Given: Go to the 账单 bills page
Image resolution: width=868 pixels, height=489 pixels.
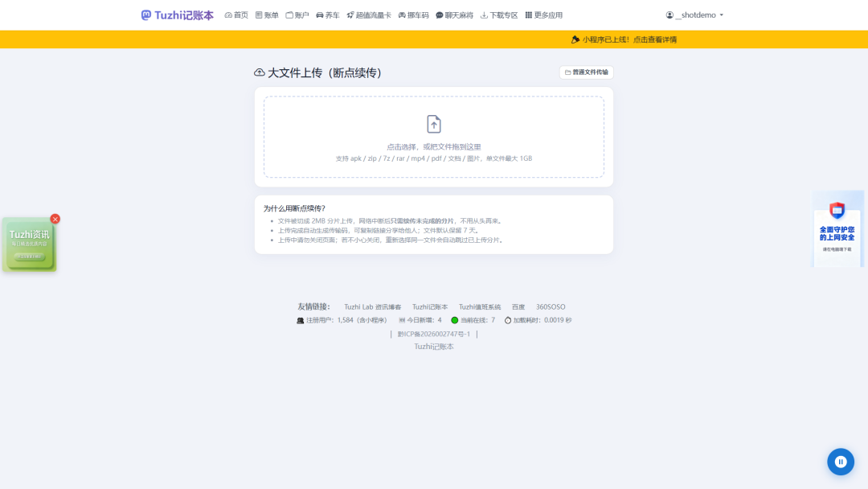Looking at the screenshot, I should coord(267,15).
